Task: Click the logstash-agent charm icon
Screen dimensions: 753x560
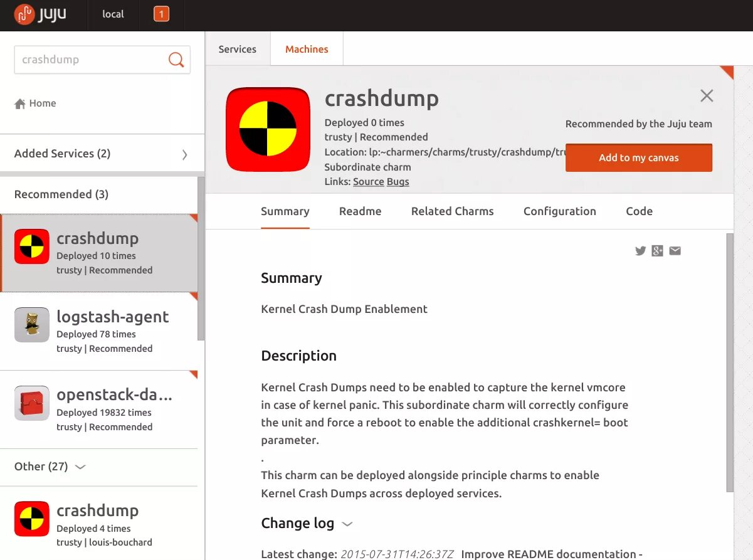Action: click(31, 324)
